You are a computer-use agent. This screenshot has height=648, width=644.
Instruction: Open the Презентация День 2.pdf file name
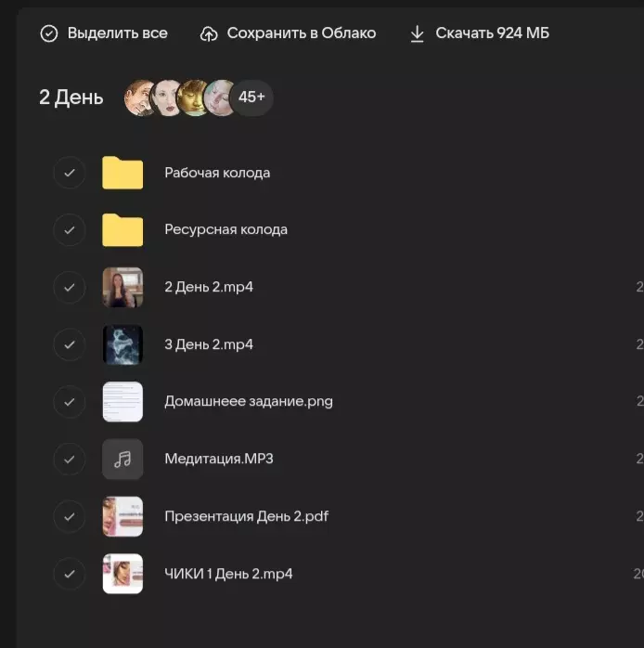tap(246, 516)
